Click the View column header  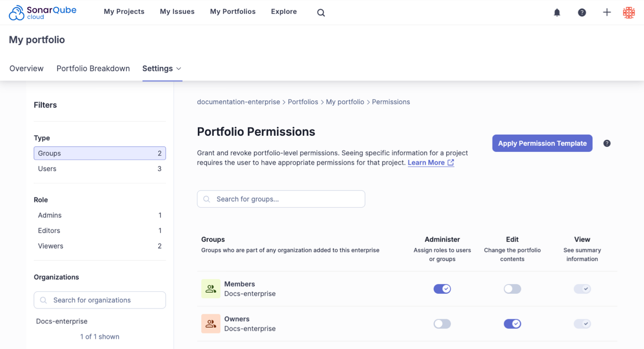coord(582,239)
